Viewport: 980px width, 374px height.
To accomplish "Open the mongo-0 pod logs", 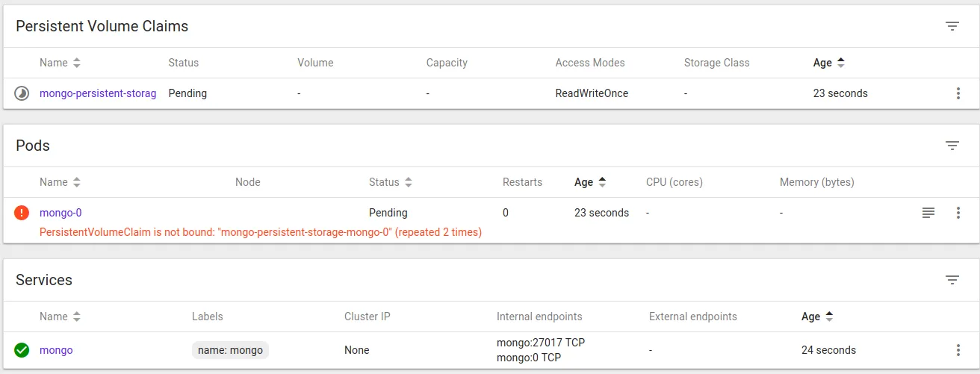I will click(928, 213).
